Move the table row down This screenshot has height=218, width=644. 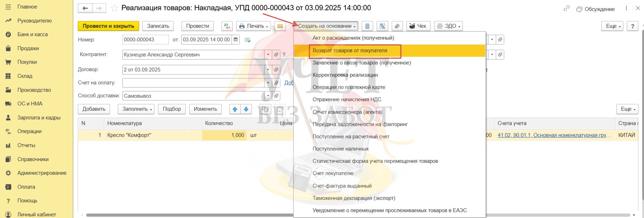[246, 109]
